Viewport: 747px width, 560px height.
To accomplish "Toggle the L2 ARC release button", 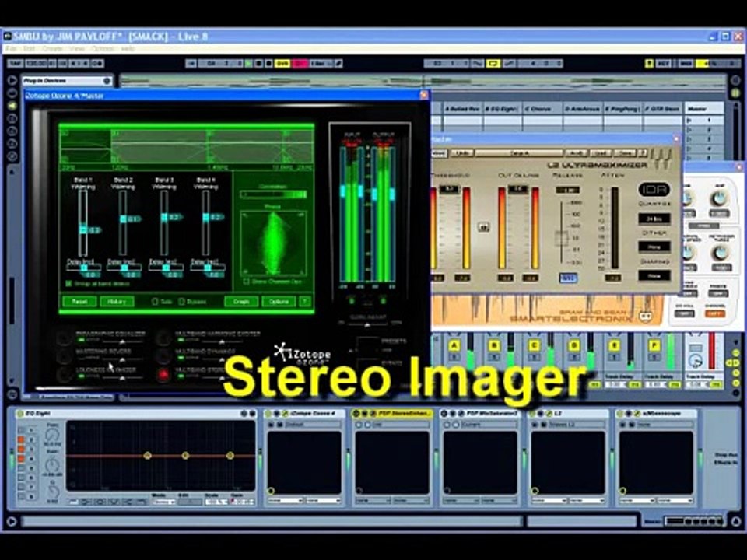I will [568, 277].
